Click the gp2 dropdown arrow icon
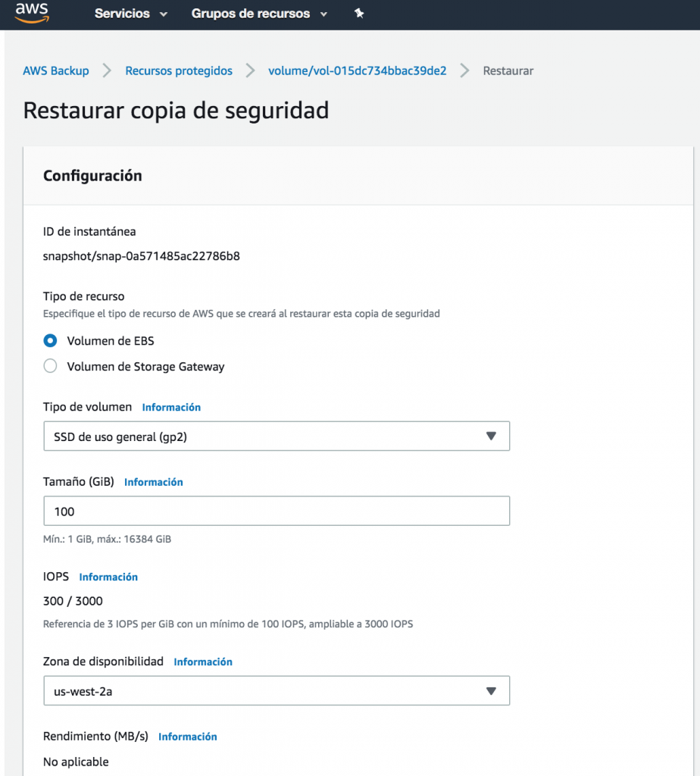700x776 pixels. [491, 436]
